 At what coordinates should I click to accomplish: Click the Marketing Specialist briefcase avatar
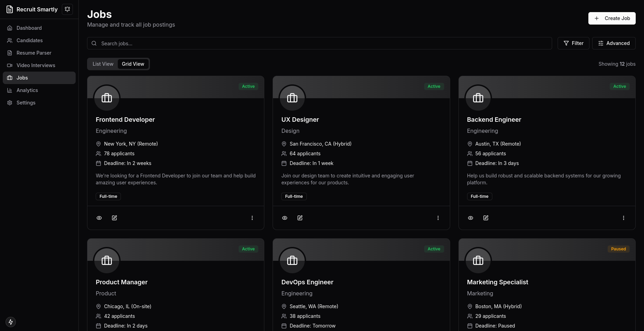(x=478, y=260)
